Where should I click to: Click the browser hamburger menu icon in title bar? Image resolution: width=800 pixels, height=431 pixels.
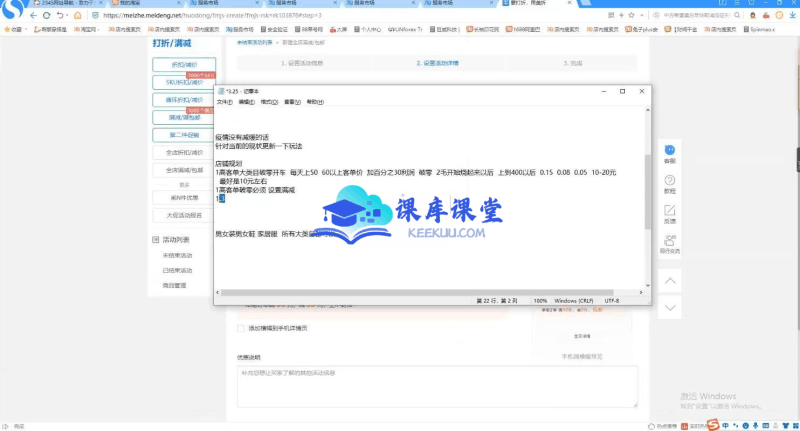point(737,3)
